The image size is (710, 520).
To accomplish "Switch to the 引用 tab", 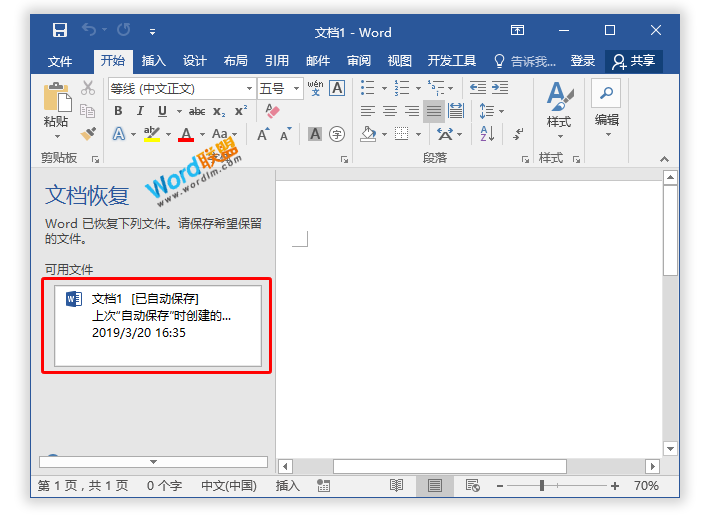I will [277, 61].
